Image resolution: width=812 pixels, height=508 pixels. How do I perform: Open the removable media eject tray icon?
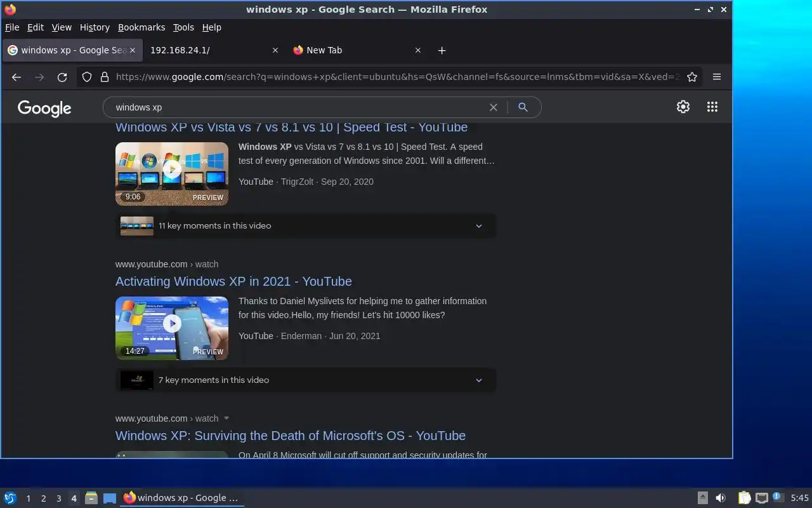(702, 498)
